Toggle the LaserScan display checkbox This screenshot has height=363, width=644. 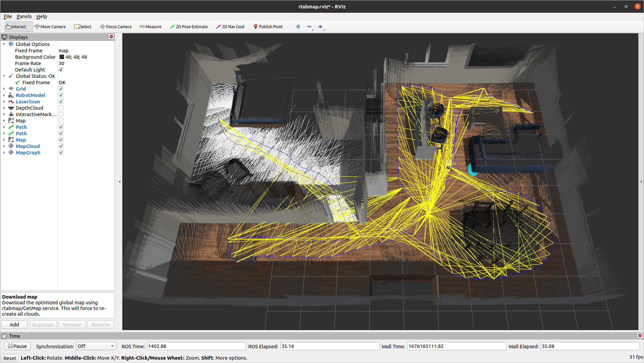(x=61, y=102)
